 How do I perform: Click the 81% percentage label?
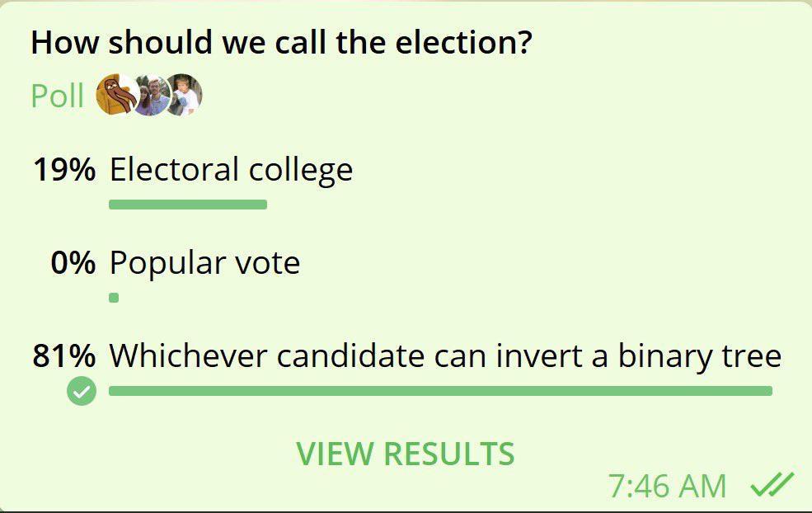click(63, 356)
